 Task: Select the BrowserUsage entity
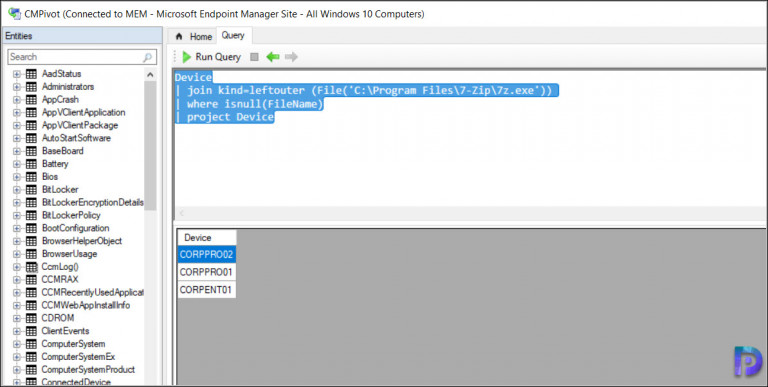pyautogui.click(x=70, y=254)
